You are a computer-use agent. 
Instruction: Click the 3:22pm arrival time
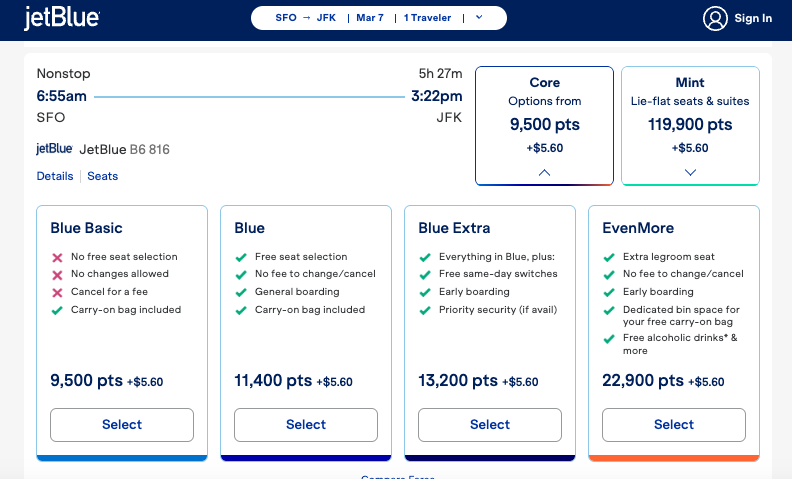pos(436,96)
